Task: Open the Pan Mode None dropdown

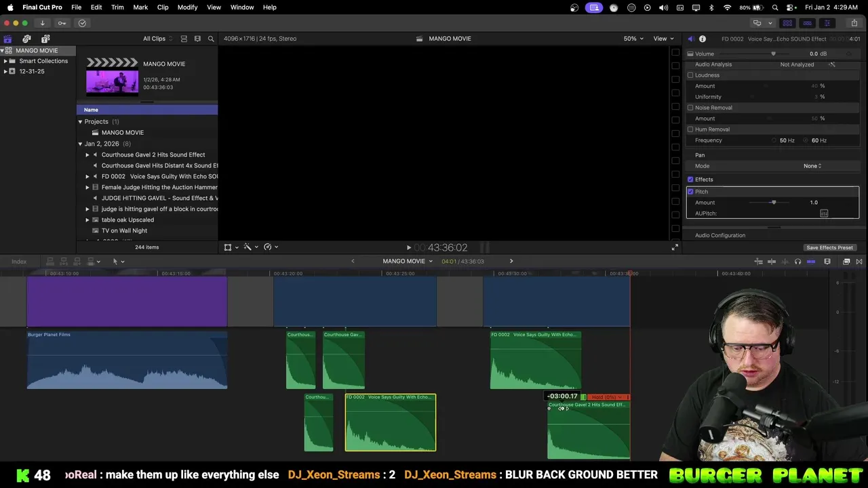Action: point(812,166)
